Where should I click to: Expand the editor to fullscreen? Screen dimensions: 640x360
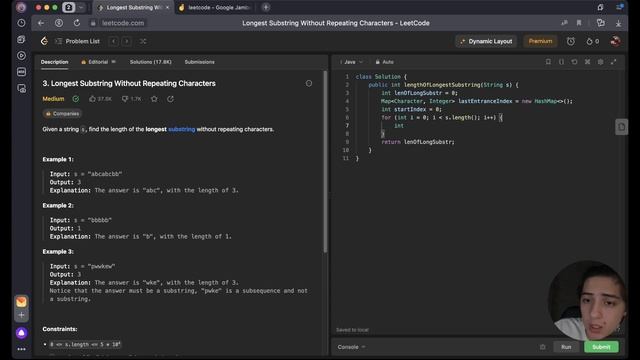[613, 62]
